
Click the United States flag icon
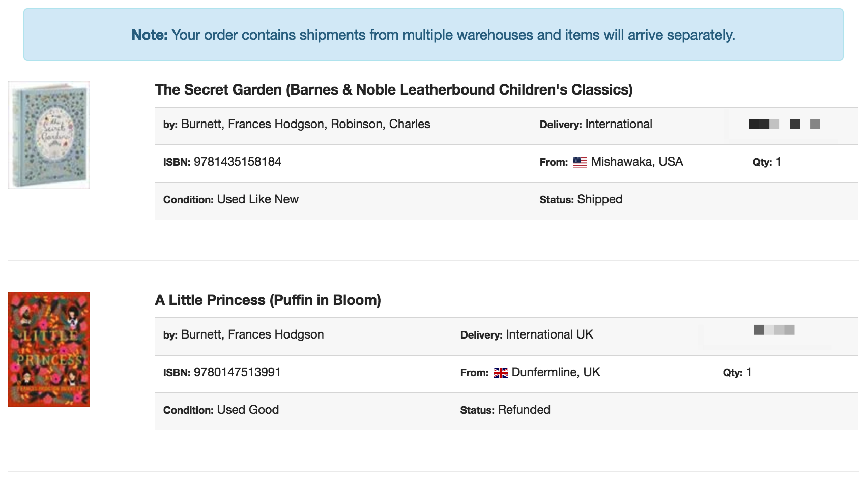[580, 162]
